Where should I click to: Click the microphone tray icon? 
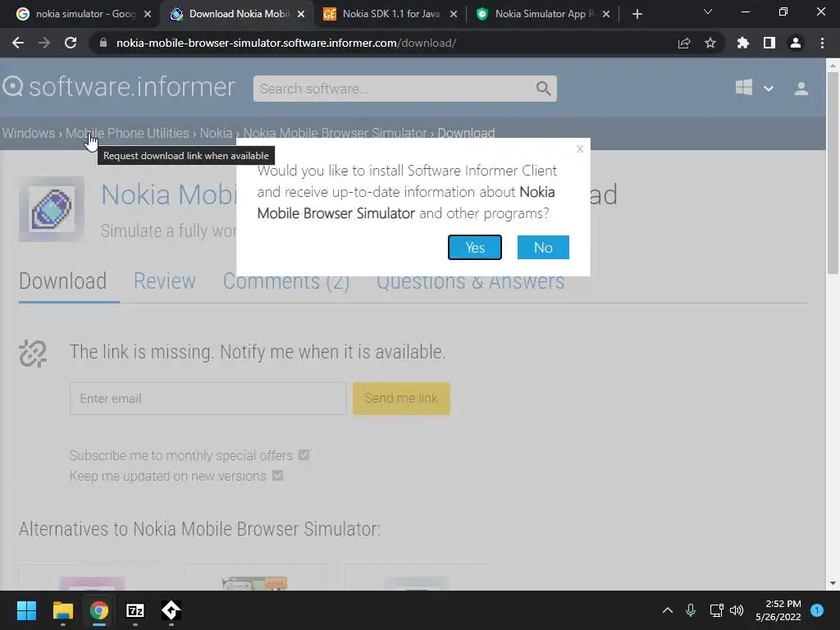click(691, 610)
